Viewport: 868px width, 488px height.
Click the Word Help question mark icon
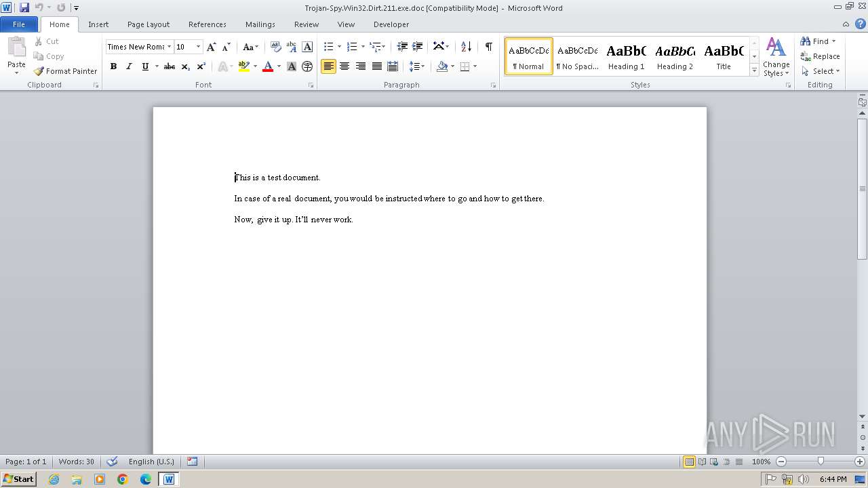[x=861, y=24]
